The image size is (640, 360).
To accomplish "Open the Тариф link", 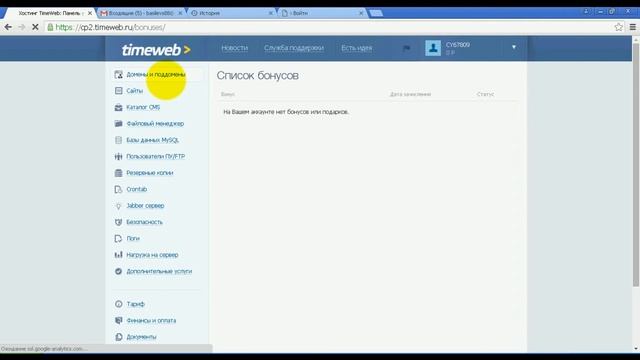I will click(136, 304).
